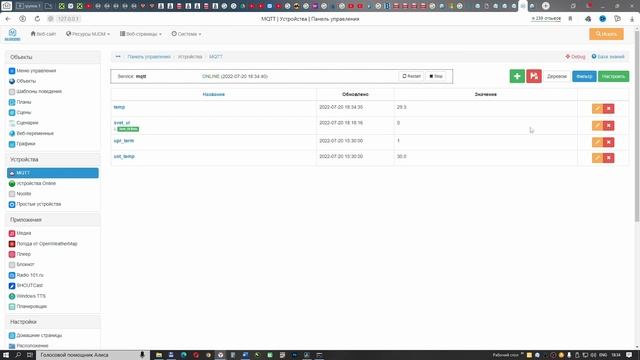640x360 pixels.
Task: Click the breadcrumb ellipsis toggle
Action: [118, 57]
